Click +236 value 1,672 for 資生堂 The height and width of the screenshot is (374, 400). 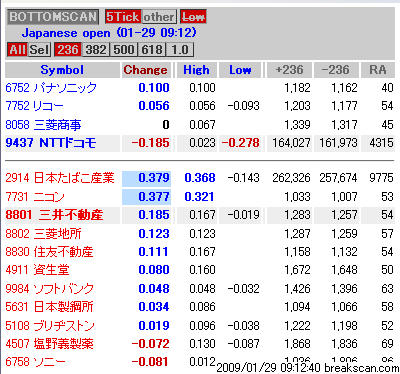point(297,270)
